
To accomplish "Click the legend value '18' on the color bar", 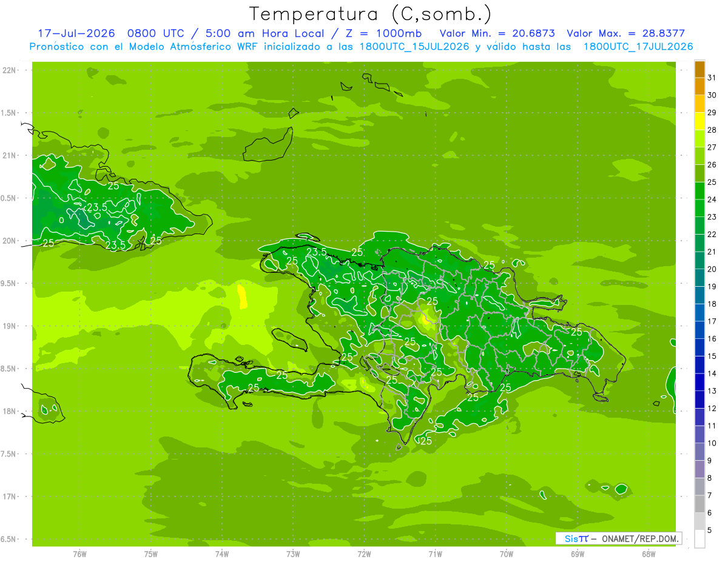I will [x=712, y=304].
